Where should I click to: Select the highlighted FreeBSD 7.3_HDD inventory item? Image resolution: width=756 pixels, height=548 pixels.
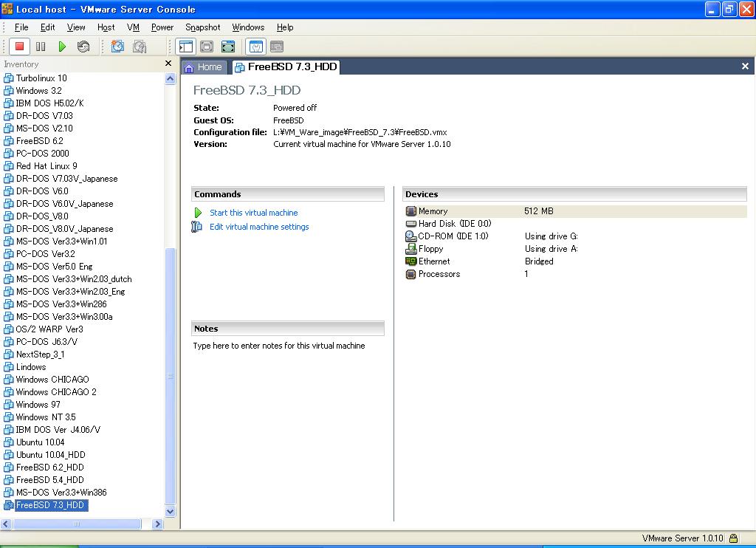[x=50, y=505]
